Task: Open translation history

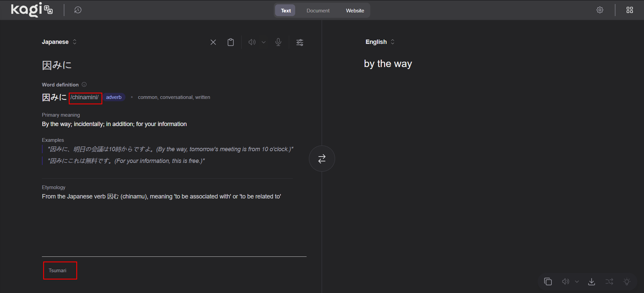Action: 78,10
